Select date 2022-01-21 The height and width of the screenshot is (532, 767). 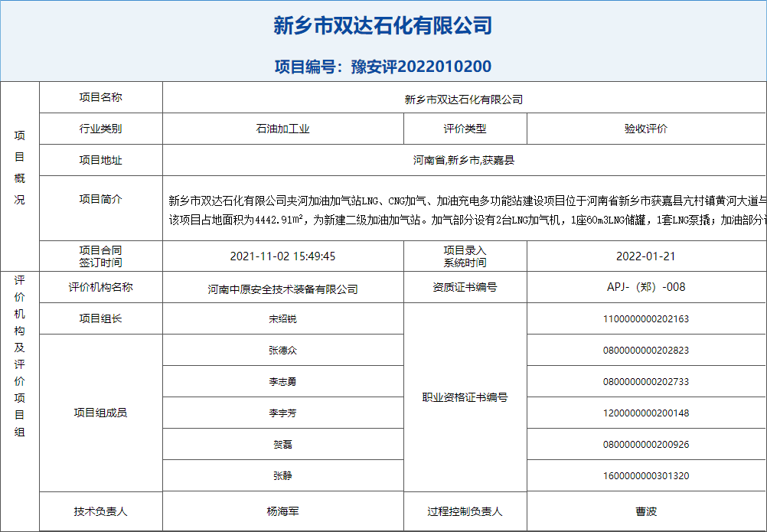646,256
